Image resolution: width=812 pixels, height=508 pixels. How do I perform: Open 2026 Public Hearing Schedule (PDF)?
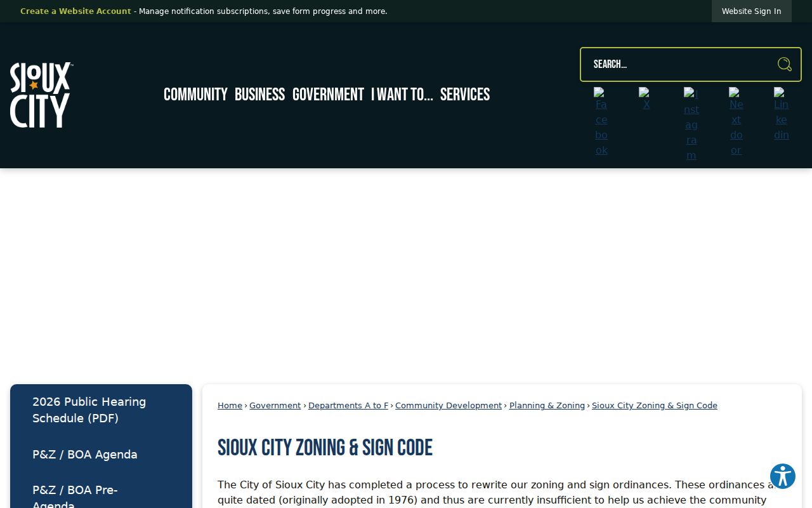(x=101, y=410)
